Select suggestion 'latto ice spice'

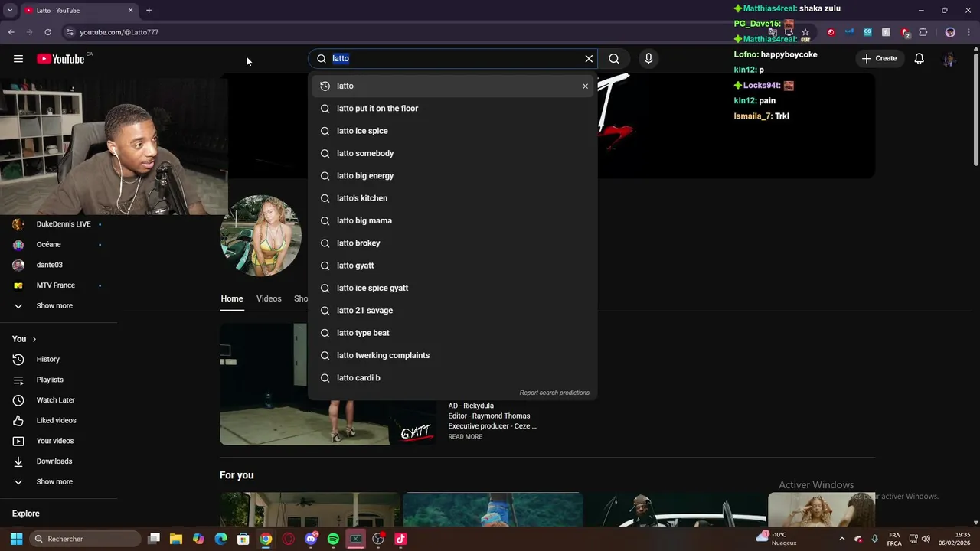coord(452,131)
